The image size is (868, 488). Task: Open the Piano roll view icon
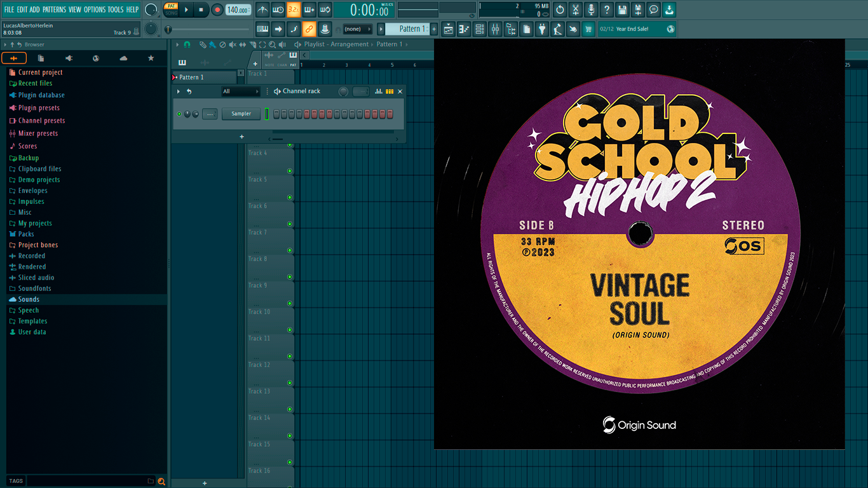click(464, 29)
